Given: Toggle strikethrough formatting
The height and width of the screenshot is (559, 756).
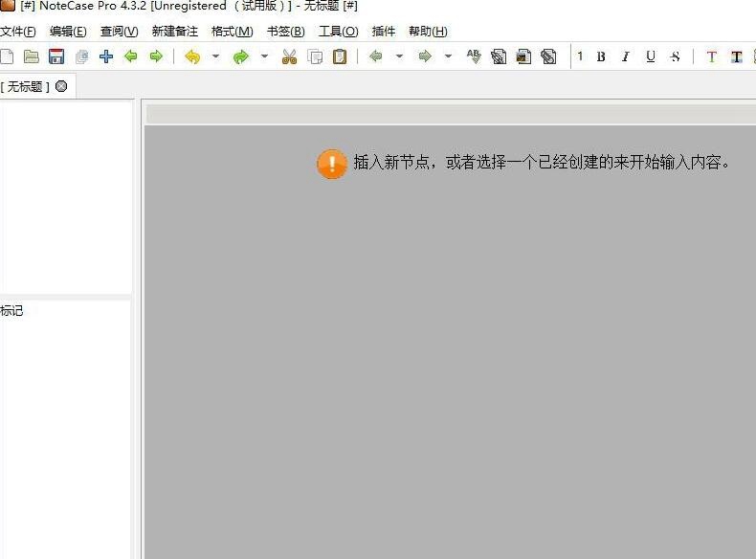Looking at the screenshot, I should tap(675, 56).
